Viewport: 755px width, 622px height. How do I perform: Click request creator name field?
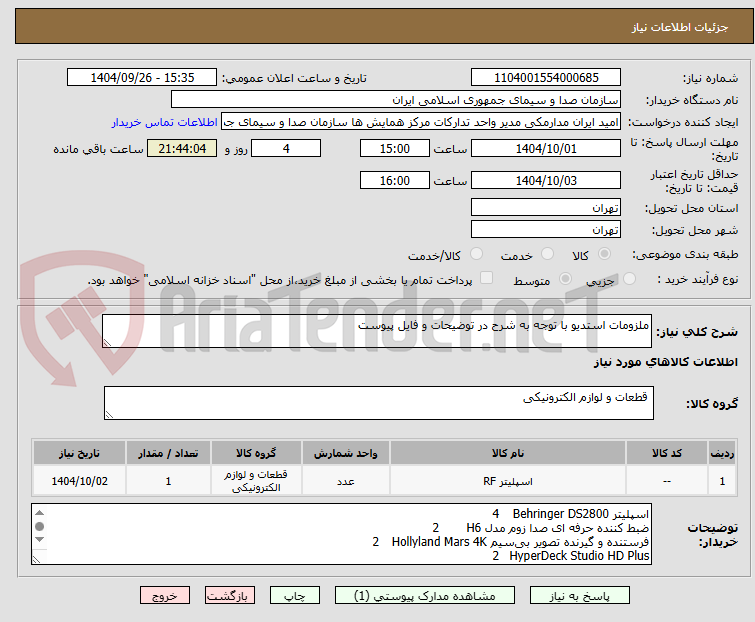(421, 122)
